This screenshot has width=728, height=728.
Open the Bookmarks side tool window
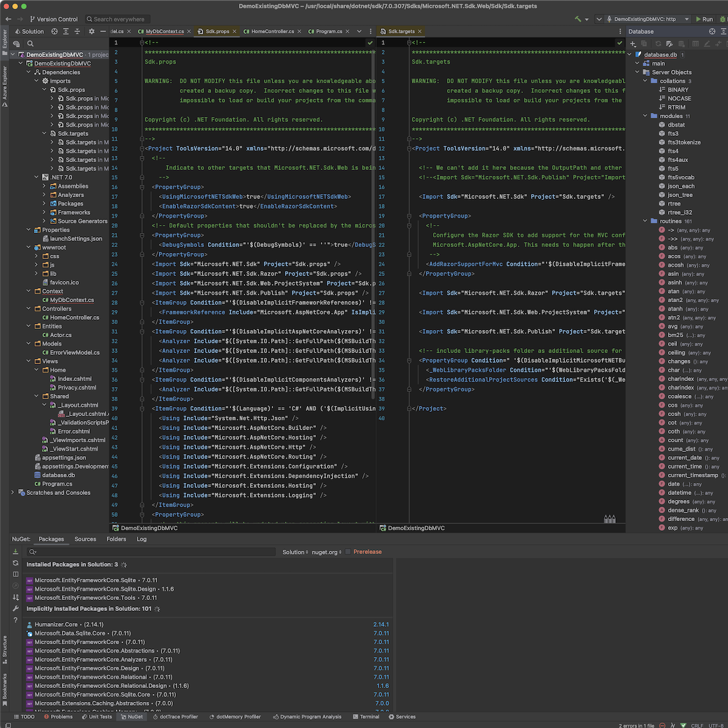pos(5,690)
